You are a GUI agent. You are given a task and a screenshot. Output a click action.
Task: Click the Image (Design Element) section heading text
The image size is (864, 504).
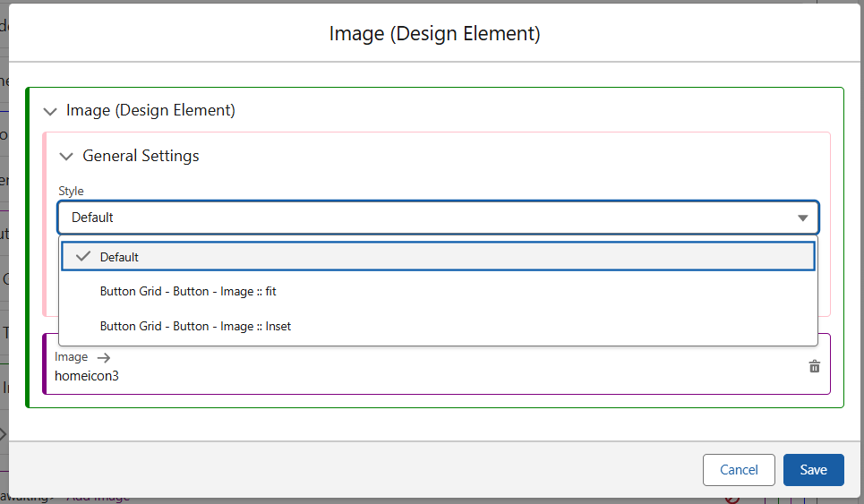(150, 111)
